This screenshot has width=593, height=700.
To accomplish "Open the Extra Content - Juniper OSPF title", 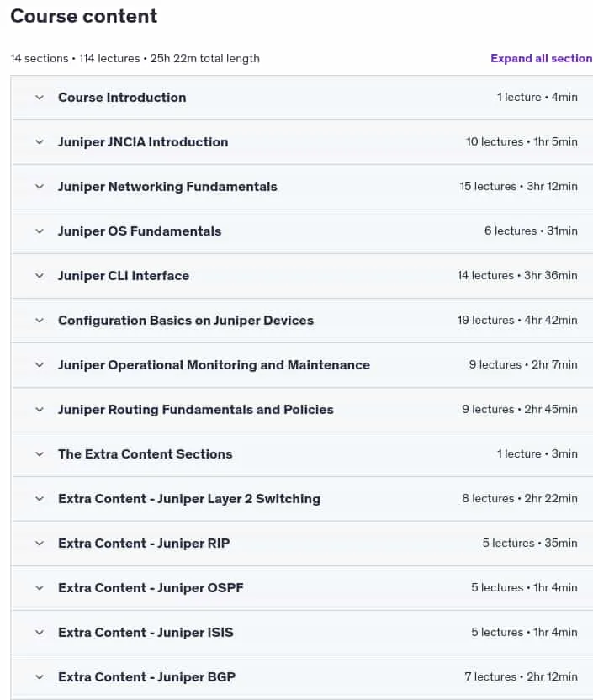I will pos(151,588).
